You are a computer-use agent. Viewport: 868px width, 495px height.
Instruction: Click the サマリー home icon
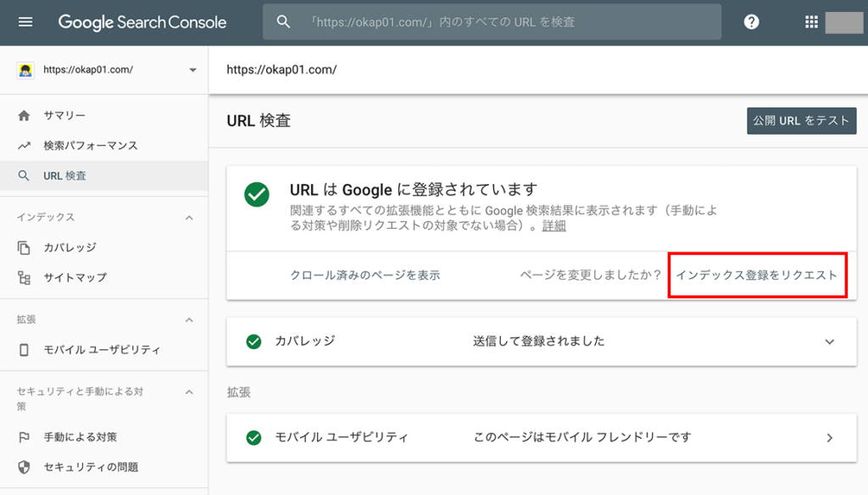pyautogui.click(x=24, y=115)
